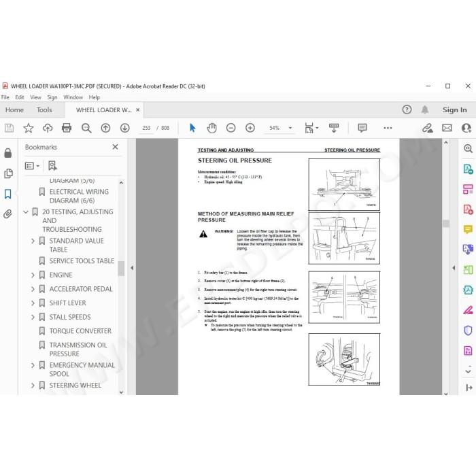This screenshot has width=476, height=476.
Task: Go to previous page arrow
Action: point(105,128)
